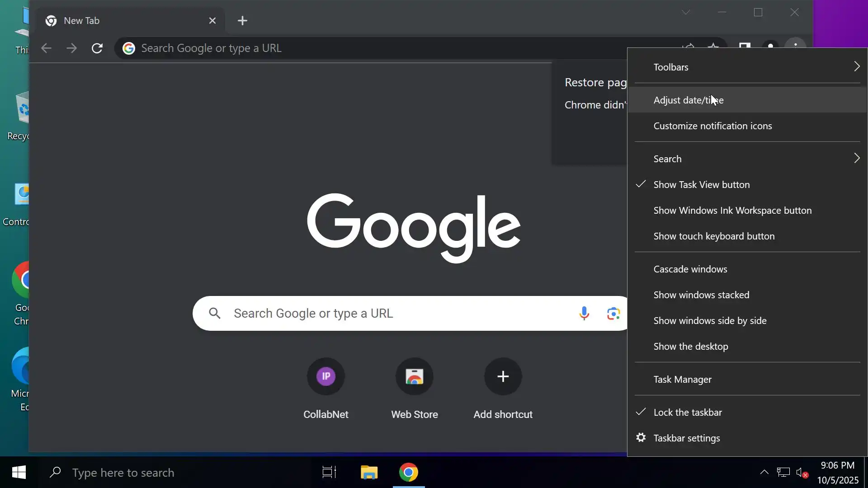
Task: Click the Task View taskbar icon
Action: tap(329, 473)
